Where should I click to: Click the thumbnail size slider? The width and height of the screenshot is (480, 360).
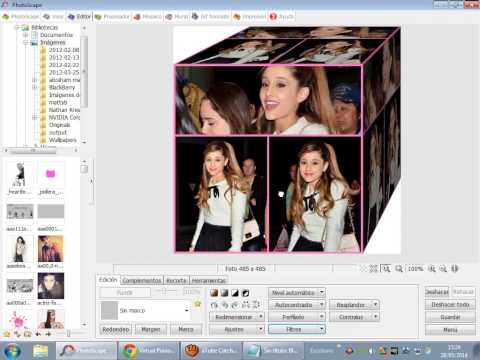point(68,333)
